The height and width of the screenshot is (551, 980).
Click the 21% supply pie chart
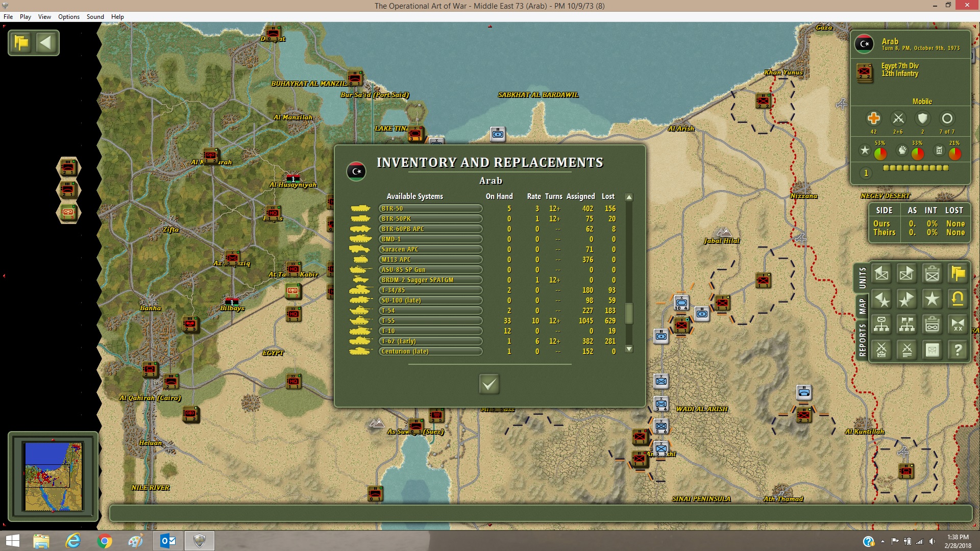(955, 153)
